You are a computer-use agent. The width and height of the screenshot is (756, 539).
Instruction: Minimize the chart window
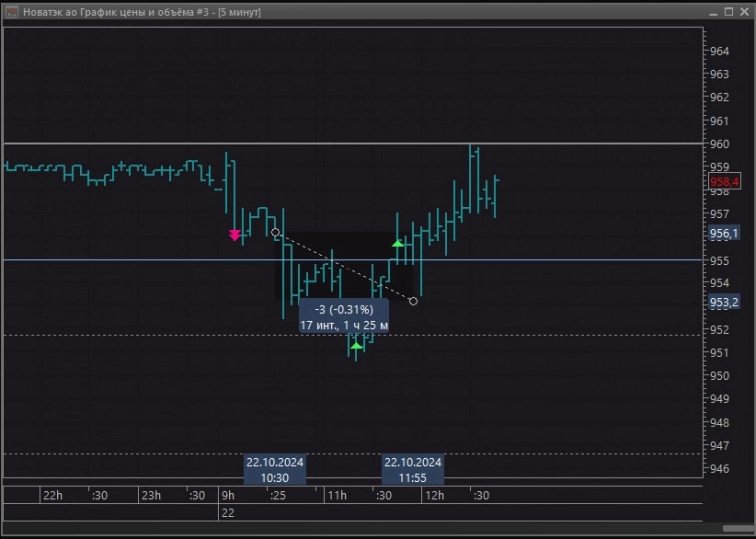711,12
